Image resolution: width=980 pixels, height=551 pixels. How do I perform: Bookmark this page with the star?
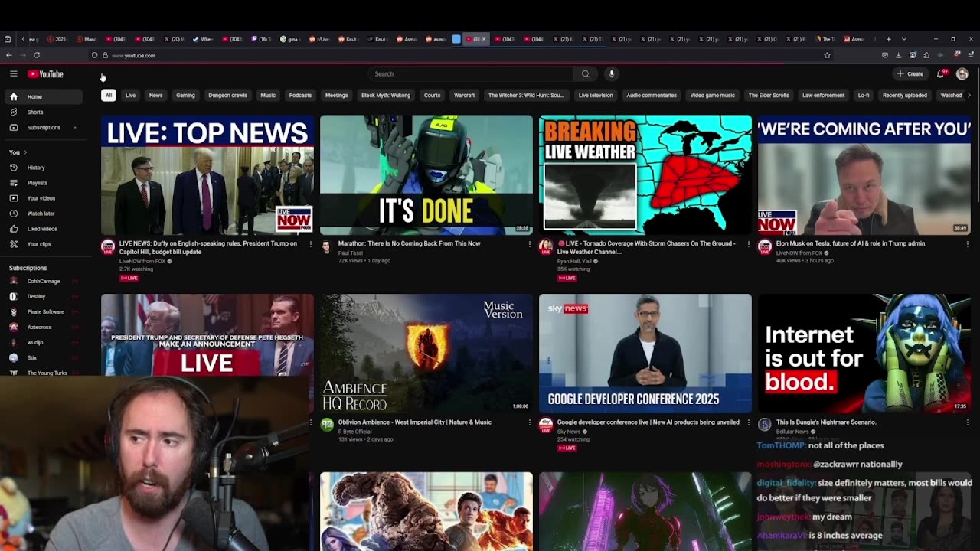827,55
